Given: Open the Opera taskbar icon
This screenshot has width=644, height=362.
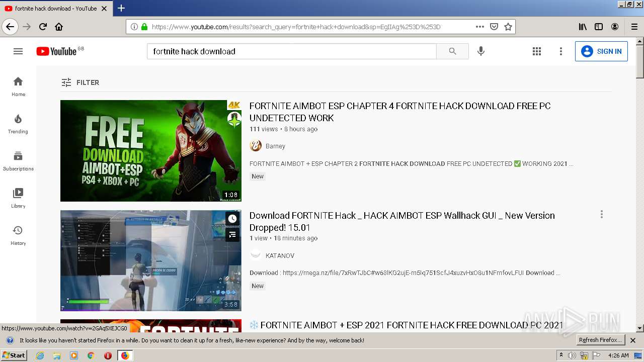Looking at the screenshot, I should point(108,355).
